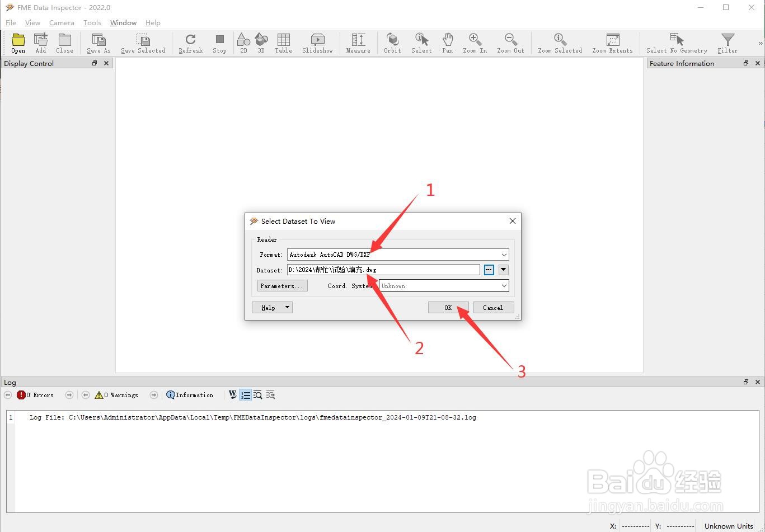Image resolution: width=765 pixels, height=532 pixels.
Task: Open the Format dropdown in dialog
Action: (x=398, y=255)
